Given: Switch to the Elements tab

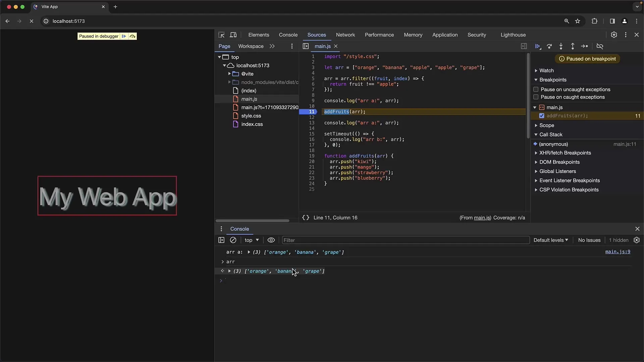Looking at the screenshot, I should coord(259,35).
